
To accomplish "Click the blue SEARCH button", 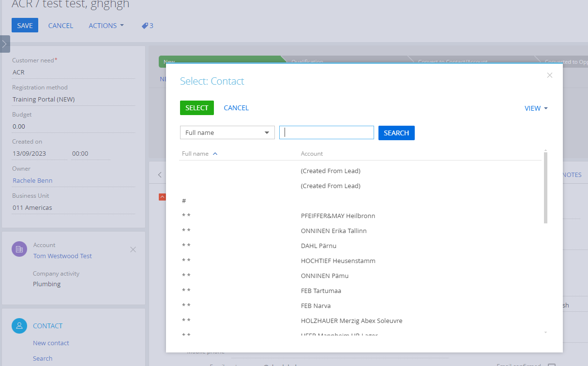I will [396, 133].
